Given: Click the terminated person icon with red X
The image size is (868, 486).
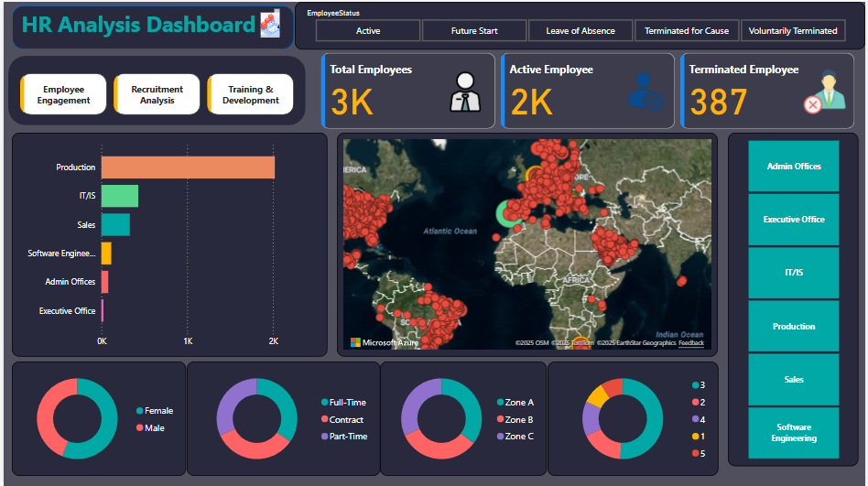Looking at the screenshot, I should point(825,92).
